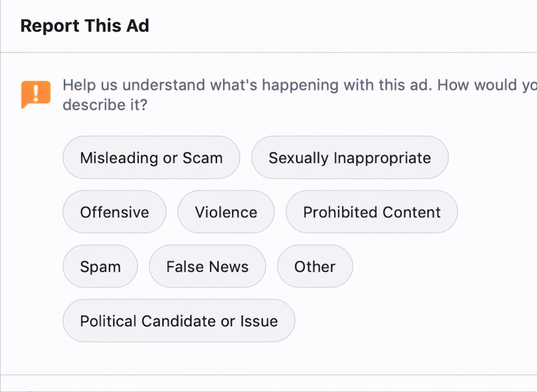Toggle the Spam selection pill

click(100, 266)
